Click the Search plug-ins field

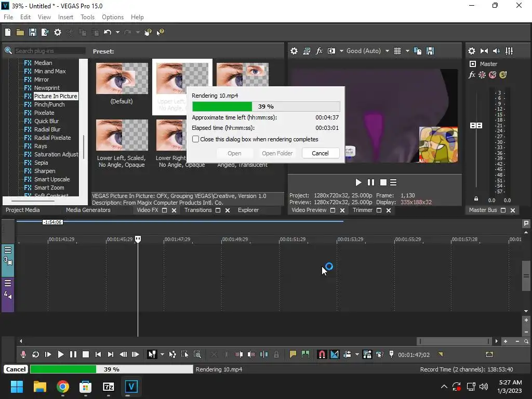(49, 51)
